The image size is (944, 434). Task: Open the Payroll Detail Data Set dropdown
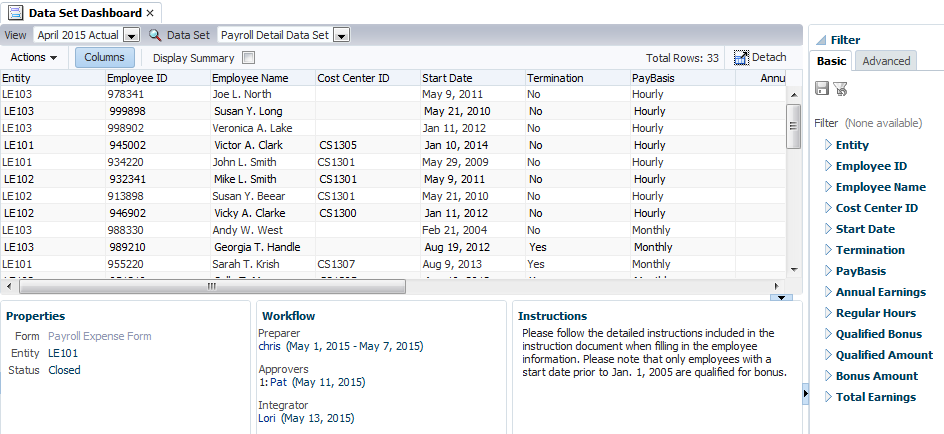[x=341, y=35]
